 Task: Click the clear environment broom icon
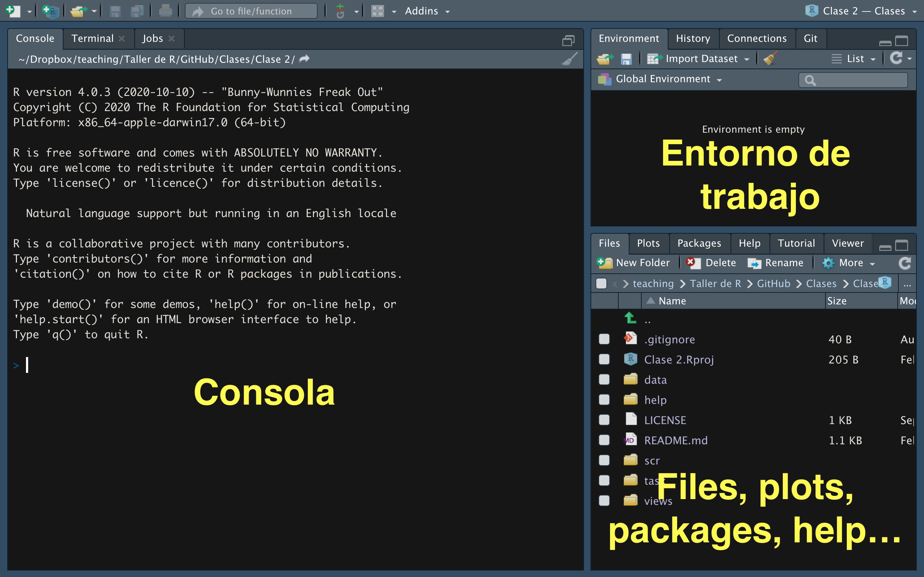770,59
